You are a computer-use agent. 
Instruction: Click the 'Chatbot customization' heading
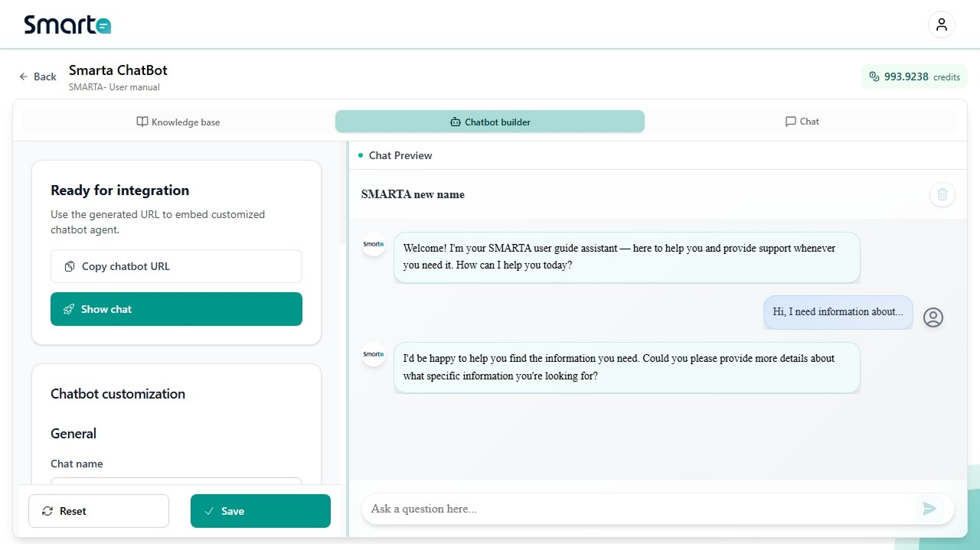118,394
